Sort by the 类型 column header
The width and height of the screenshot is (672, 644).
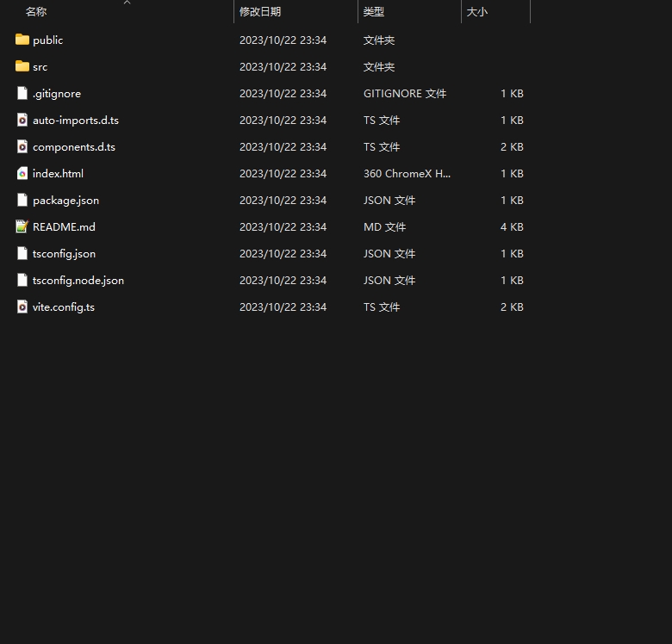point(374,12)
